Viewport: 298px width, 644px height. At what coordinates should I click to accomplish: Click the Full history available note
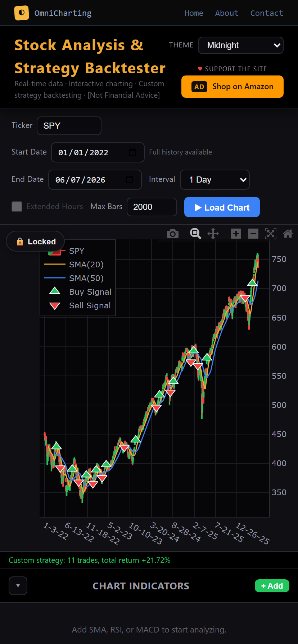point(181,152)
